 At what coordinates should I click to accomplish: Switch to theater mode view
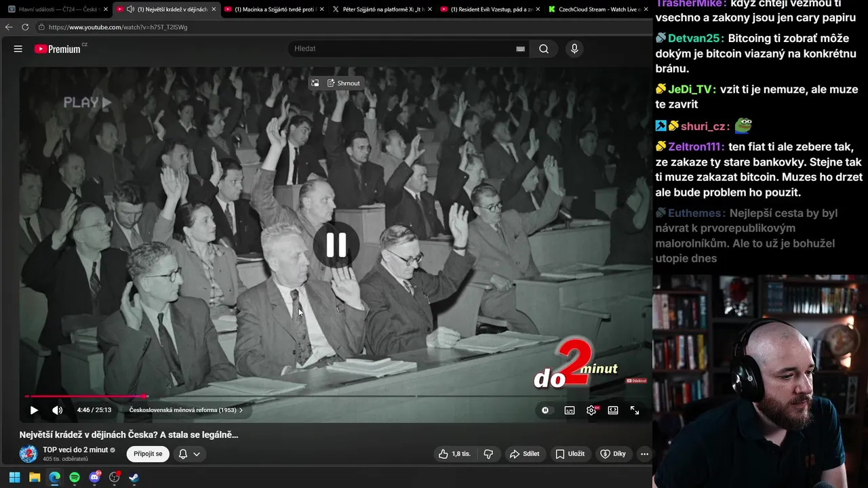pos(613,410)
